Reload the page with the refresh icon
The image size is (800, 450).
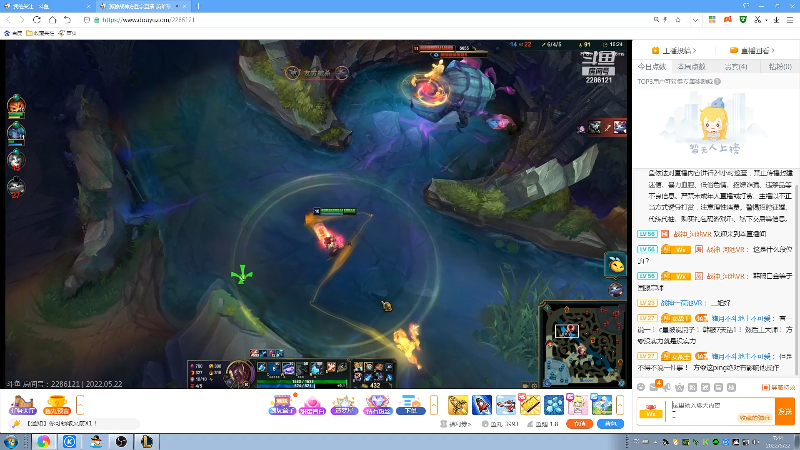pos(37,19)
